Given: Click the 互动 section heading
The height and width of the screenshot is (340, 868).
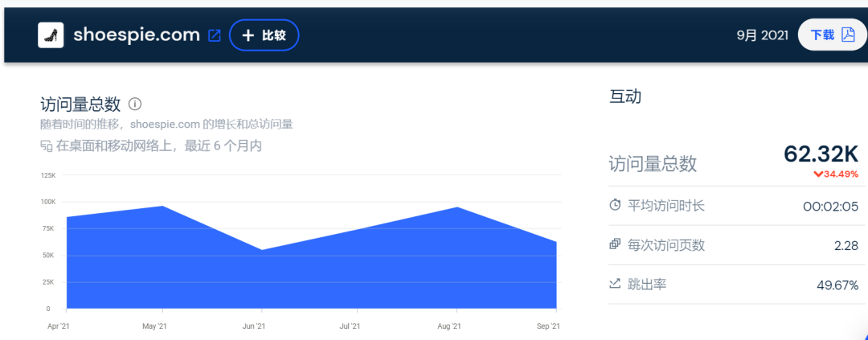Looking at the screenshot, I should click(625, 96).
